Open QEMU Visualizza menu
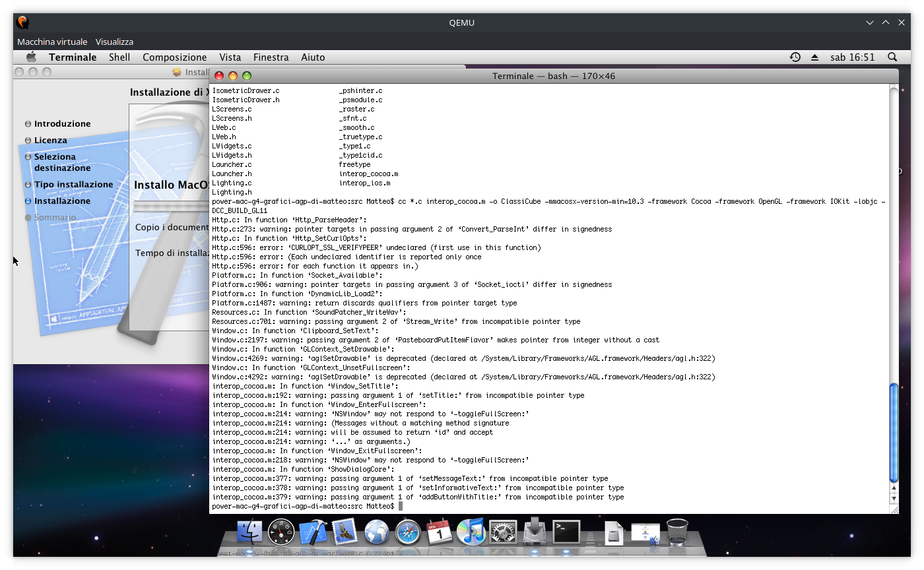Image resolution: width=924 pixels, height=570 pixels. (x=114, y=42)
